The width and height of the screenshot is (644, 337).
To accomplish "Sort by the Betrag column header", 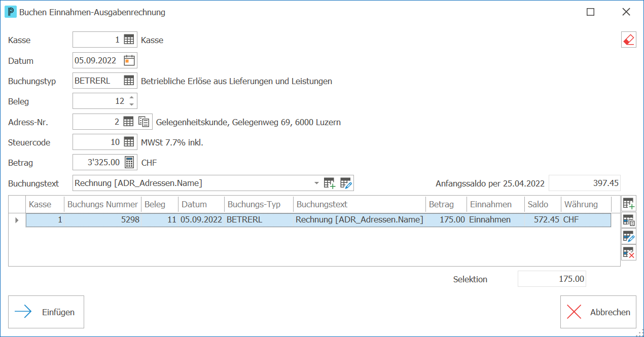I will click(446, 204).
